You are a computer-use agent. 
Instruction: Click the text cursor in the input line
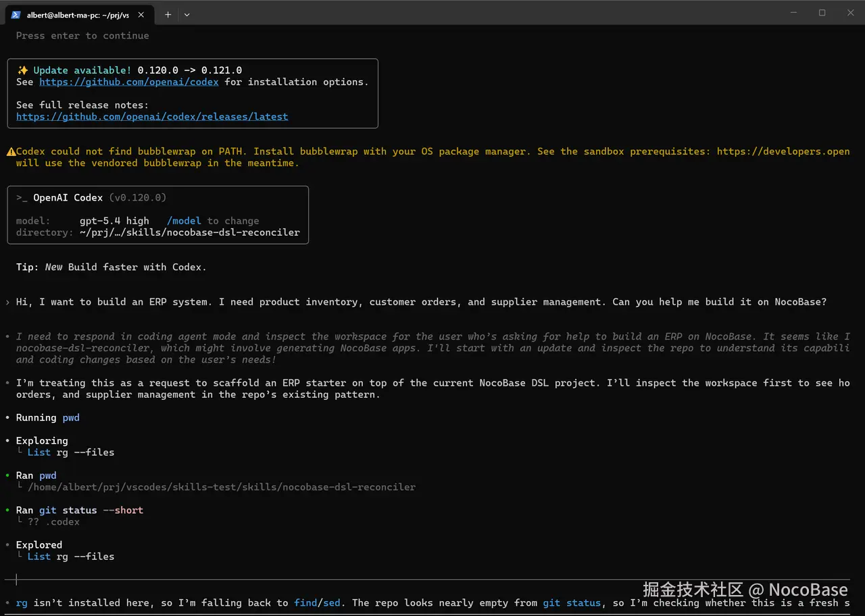coord(16,580)
